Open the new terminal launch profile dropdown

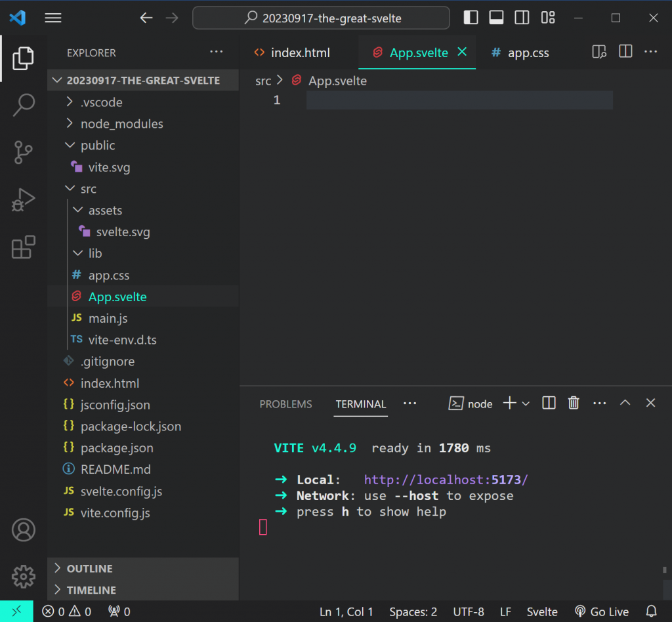pos(526,404)
